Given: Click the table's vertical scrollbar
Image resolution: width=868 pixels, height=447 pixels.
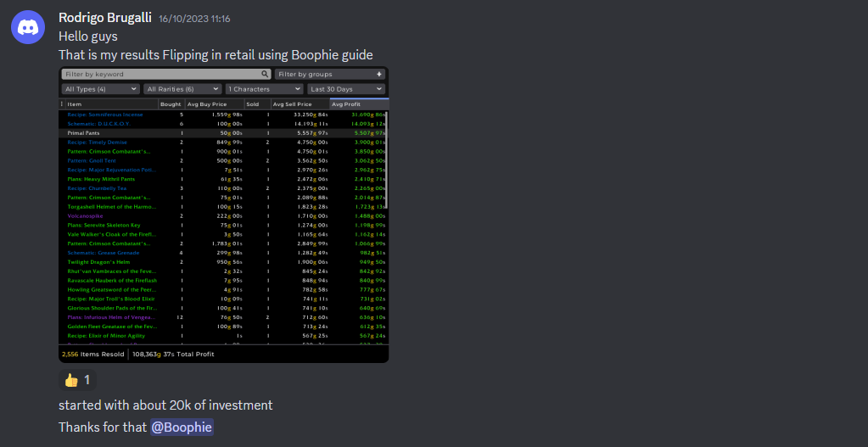Looking at the screenshot, I should point(387,160).
